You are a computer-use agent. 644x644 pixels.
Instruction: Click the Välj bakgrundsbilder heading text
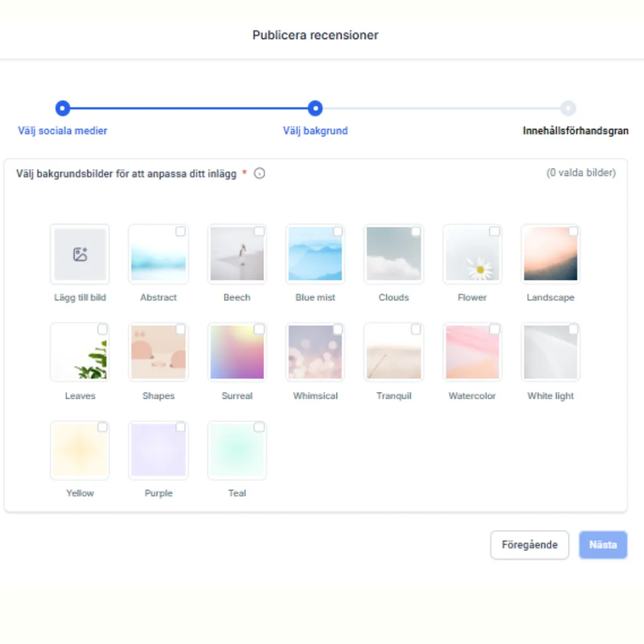coord(126,174)
